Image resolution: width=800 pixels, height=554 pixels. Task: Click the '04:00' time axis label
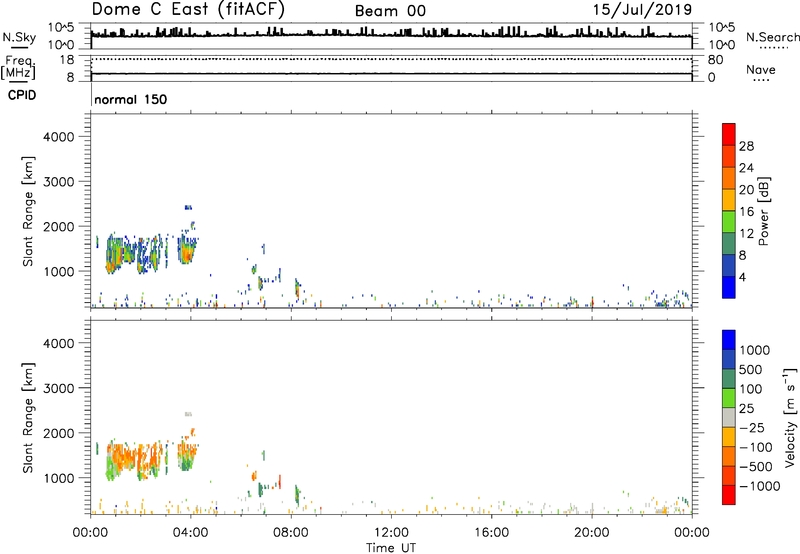[191, 533]
